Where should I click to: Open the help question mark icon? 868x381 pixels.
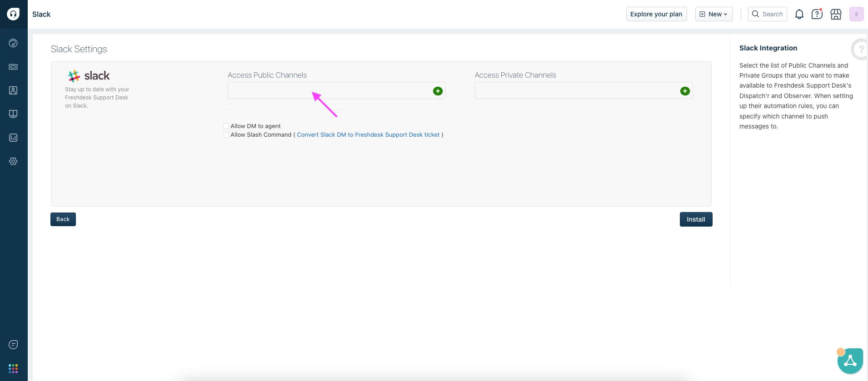coord(817,14)
